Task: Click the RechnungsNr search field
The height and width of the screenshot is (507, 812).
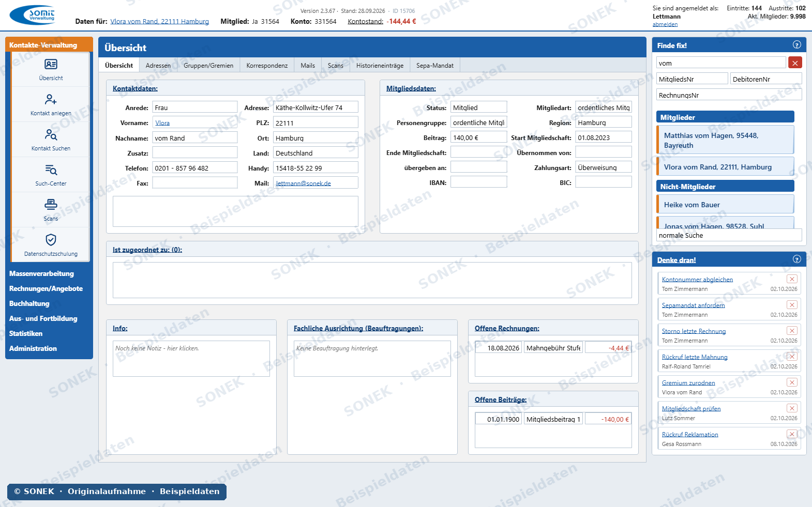Action: (729, 95)
